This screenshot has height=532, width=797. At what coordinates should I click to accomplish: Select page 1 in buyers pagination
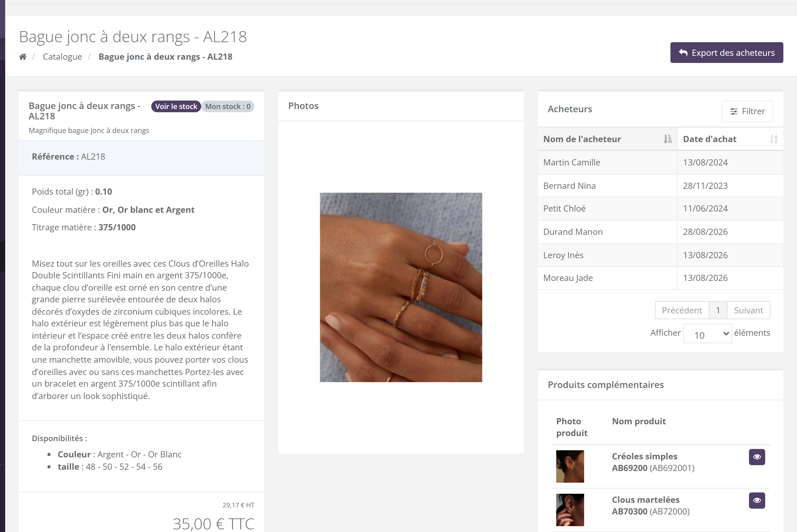pos(717,310)
